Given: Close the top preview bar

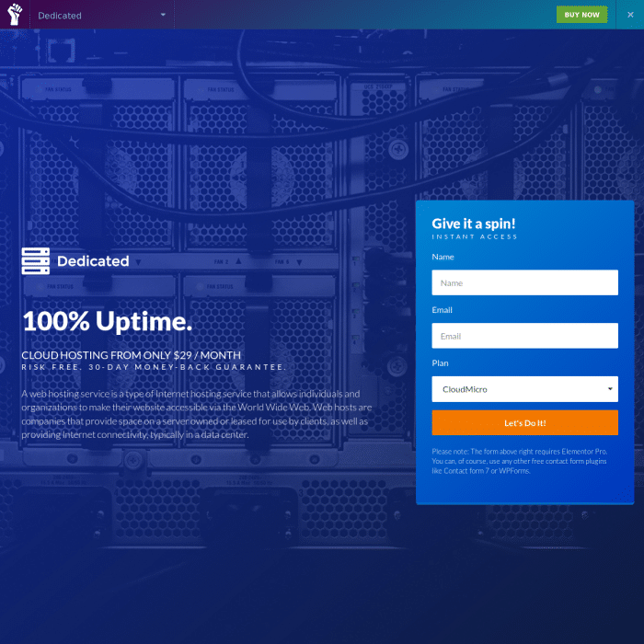Looking at the screenshot, I should (629, 15).
